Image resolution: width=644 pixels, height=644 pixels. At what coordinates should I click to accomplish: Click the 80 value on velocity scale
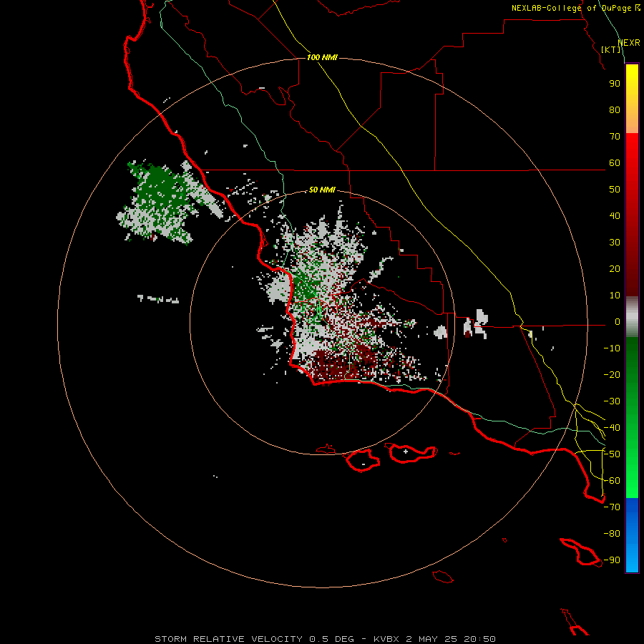tap(615, 109)
